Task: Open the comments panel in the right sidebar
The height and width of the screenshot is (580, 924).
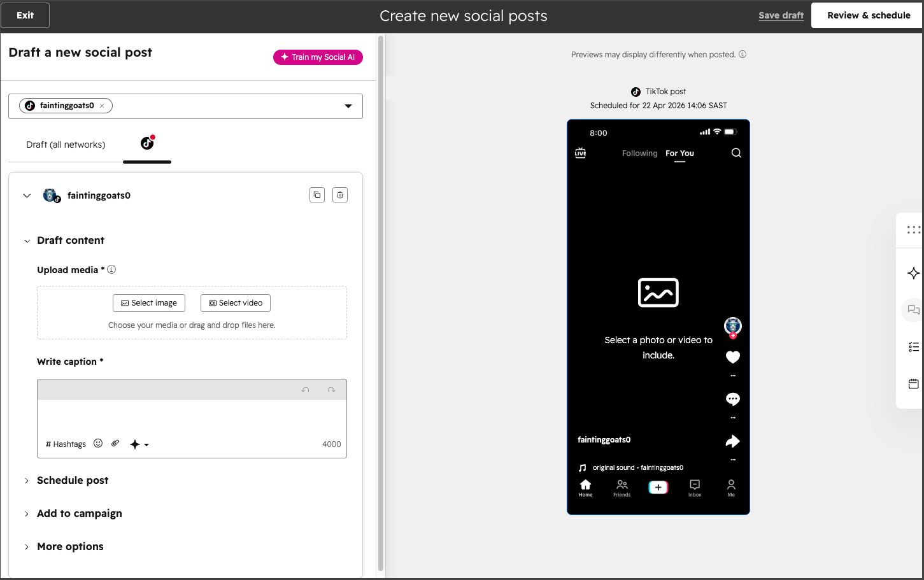Action: (913, 310)
